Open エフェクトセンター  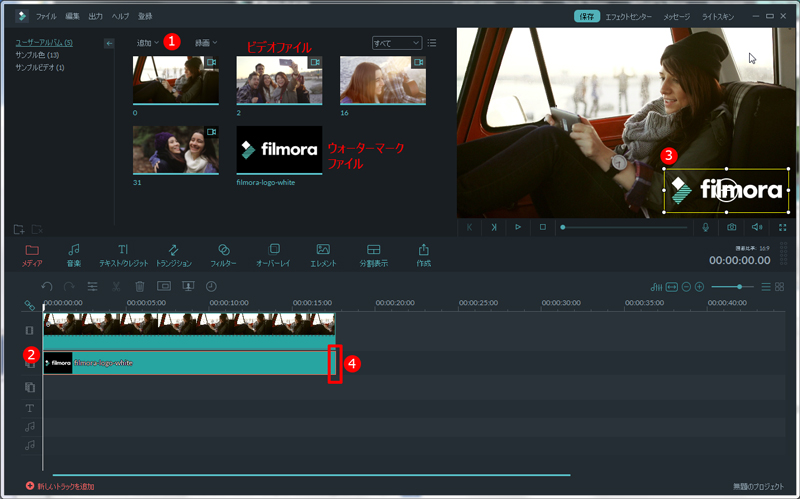coord(628,17)
